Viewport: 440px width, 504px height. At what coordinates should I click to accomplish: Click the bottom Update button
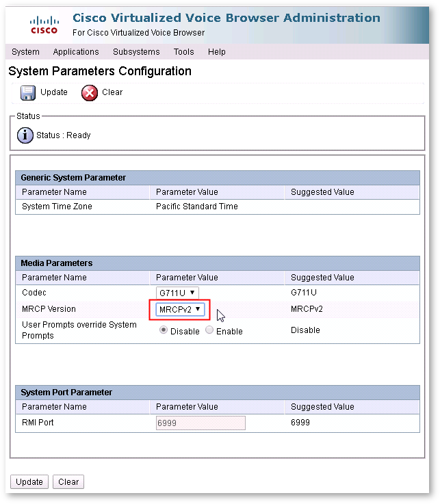click(29, 482)
